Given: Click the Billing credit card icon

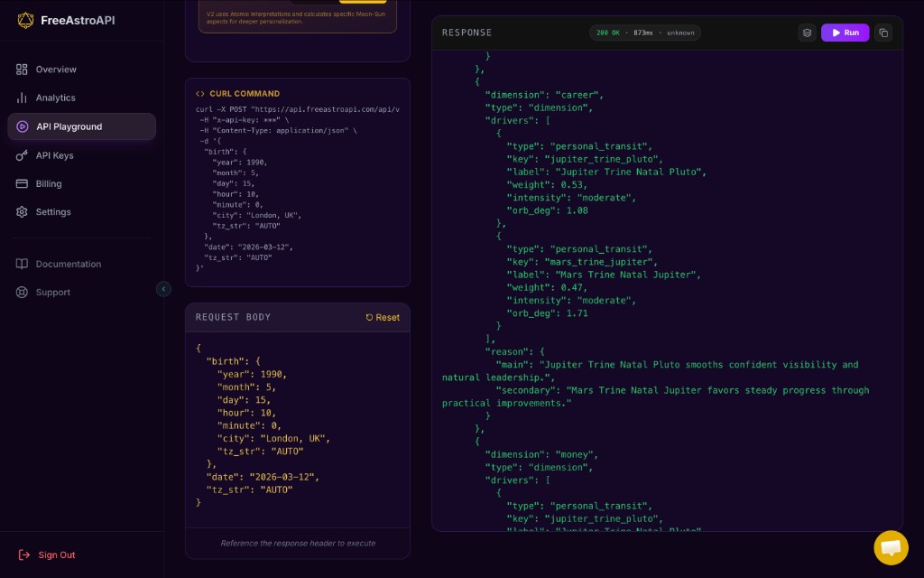Looking at the screenshot, I should [x=22, y=183].
